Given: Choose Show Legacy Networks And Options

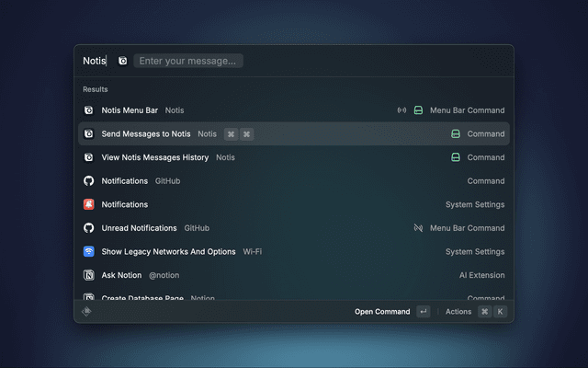Looking at the screenshot, I should point(168,251).
